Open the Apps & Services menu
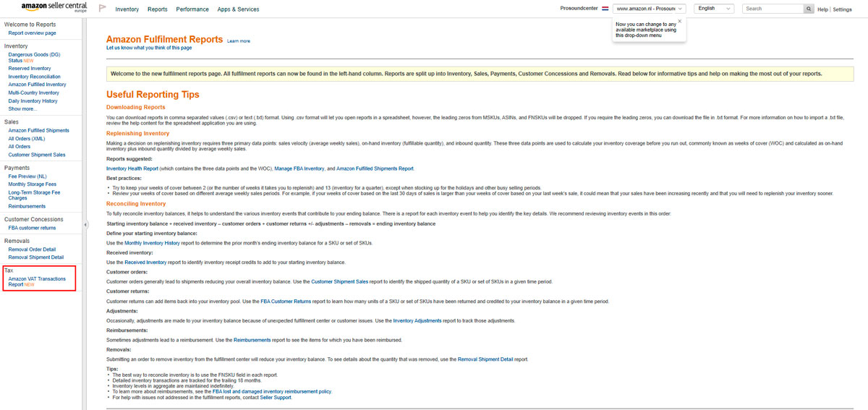The width and height of the screenshot is (868, 410). (238, 9)
